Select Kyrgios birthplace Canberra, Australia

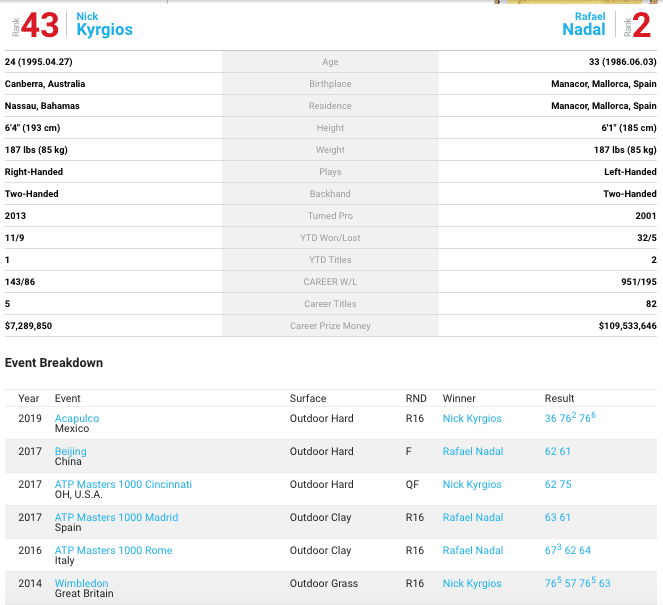(x=45, y=84)
